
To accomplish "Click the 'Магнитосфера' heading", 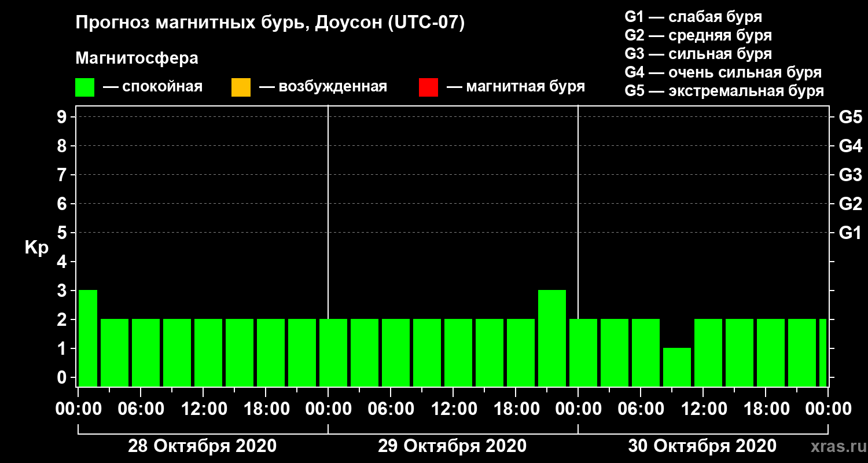I will tap(137, 58).
